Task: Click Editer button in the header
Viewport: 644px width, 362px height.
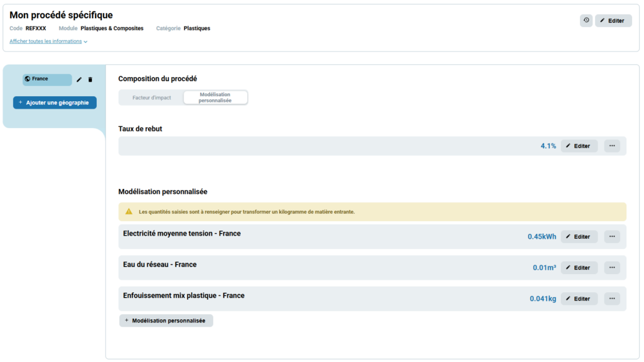Action: [613, 21]
